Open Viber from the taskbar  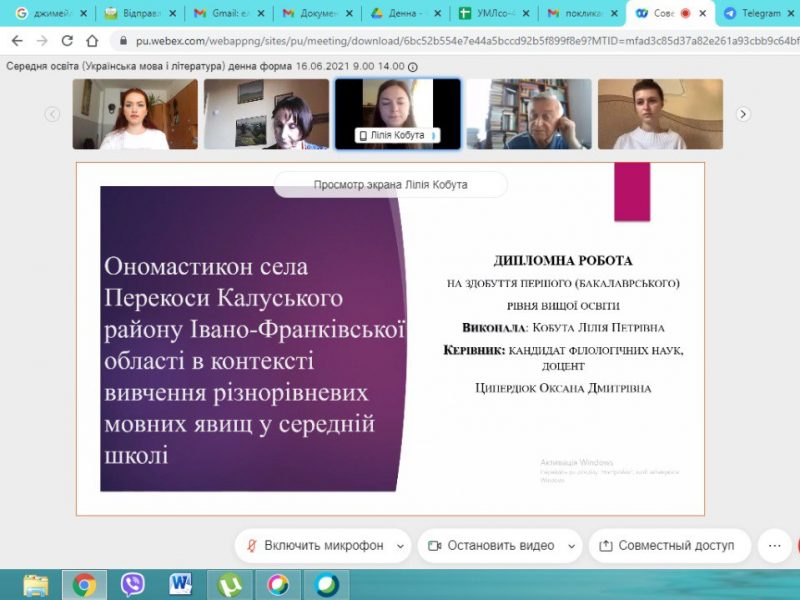(x=133, y=584)
